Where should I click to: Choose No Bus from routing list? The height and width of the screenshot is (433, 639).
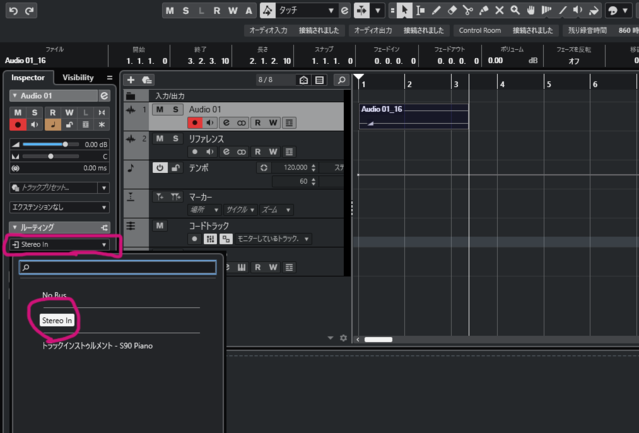pyautogui.click(x=54, y=295)
